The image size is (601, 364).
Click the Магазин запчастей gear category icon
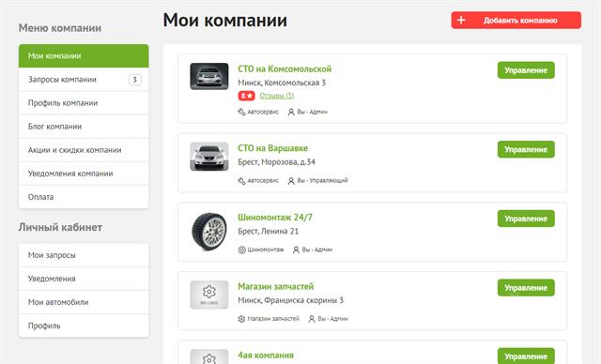241,319
